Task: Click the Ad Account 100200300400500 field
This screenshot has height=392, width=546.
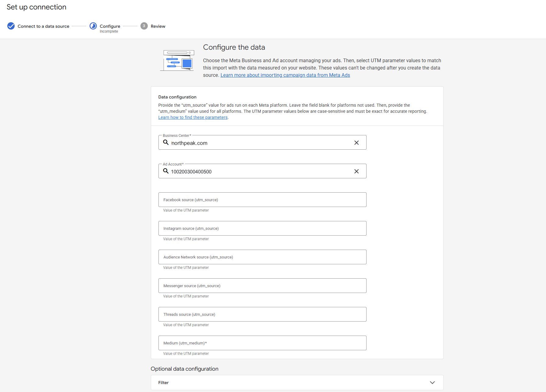Action: 262,171
